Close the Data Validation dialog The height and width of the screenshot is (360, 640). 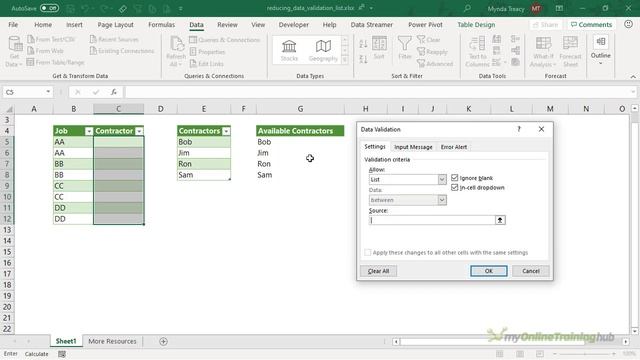[541, 129]
